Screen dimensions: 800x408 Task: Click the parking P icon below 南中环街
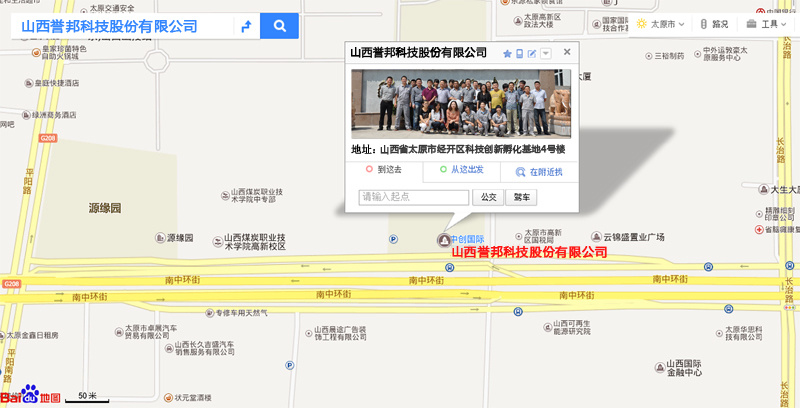[290, 365]
